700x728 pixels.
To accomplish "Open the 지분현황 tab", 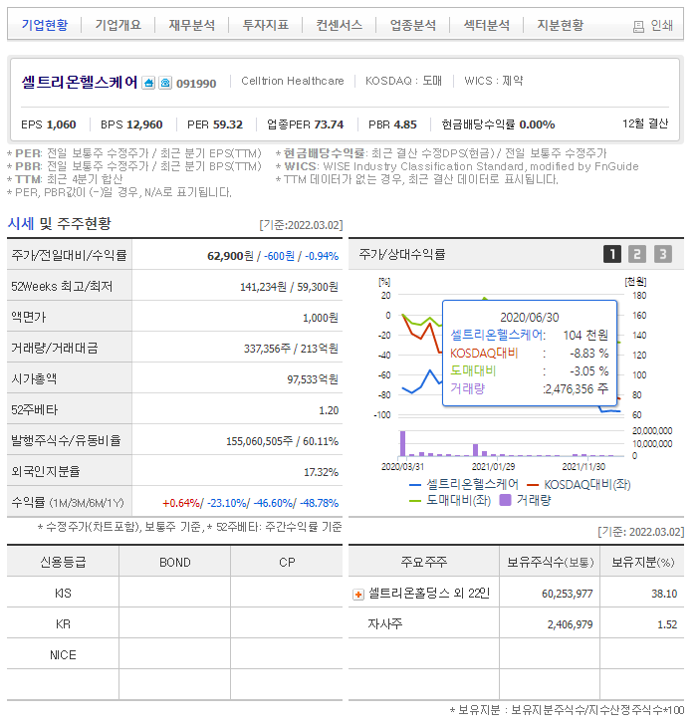I will 561,25.
